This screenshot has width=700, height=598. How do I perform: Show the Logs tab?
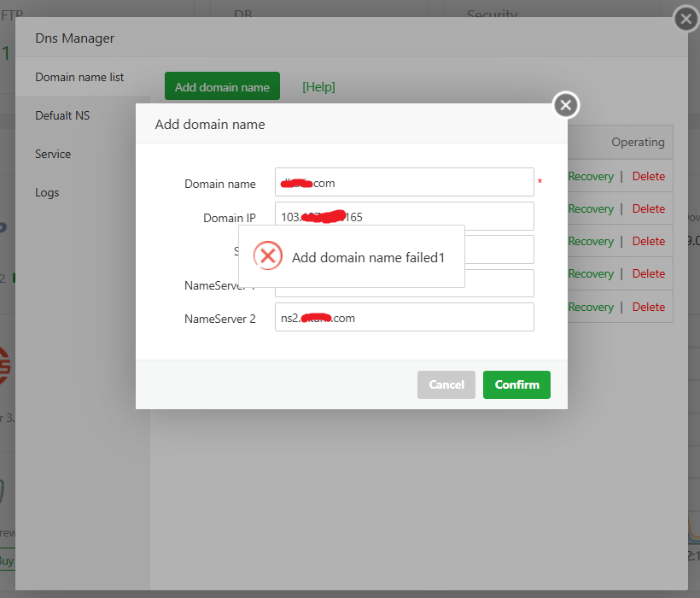pos(47,192)
